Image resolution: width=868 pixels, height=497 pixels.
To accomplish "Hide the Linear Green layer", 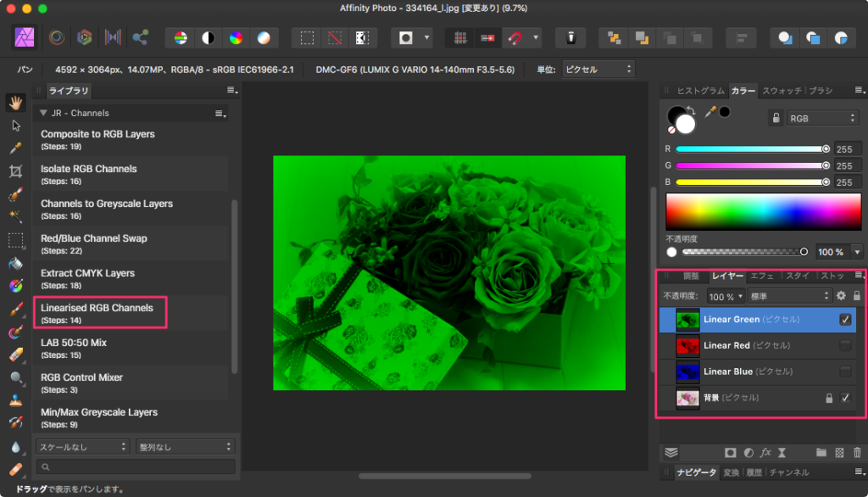I will (x=845, y=320).
